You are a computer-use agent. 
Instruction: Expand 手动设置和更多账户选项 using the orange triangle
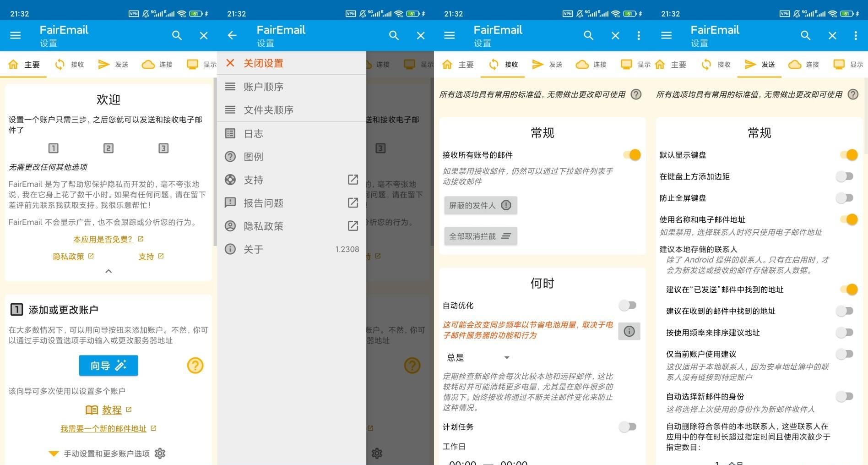pos(54,454)
